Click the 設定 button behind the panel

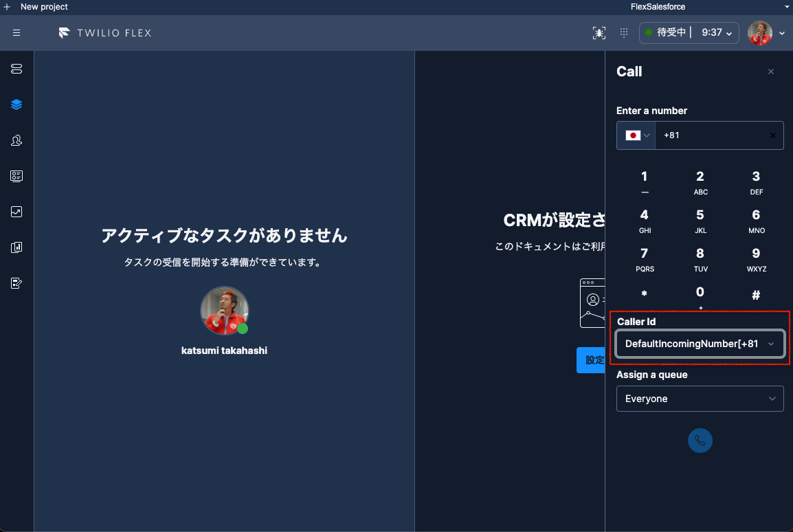592,359
